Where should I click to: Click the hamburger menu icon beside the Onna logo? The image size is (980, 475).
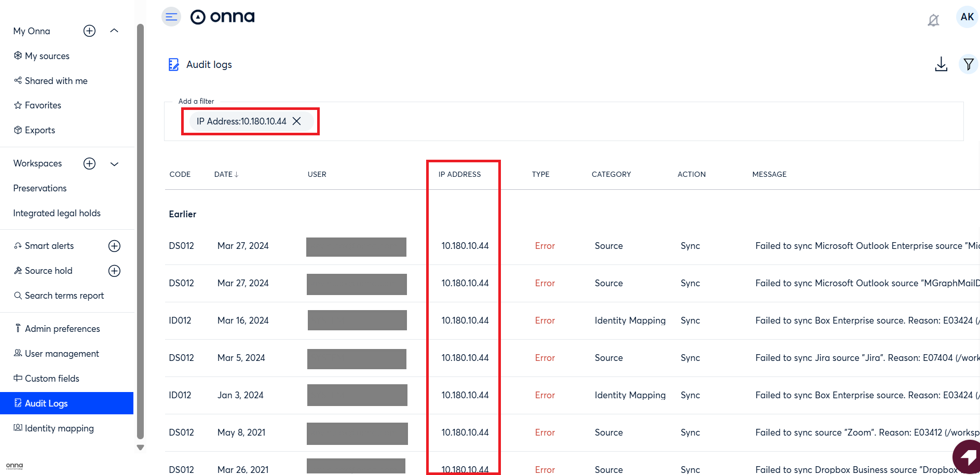[171, 17]
